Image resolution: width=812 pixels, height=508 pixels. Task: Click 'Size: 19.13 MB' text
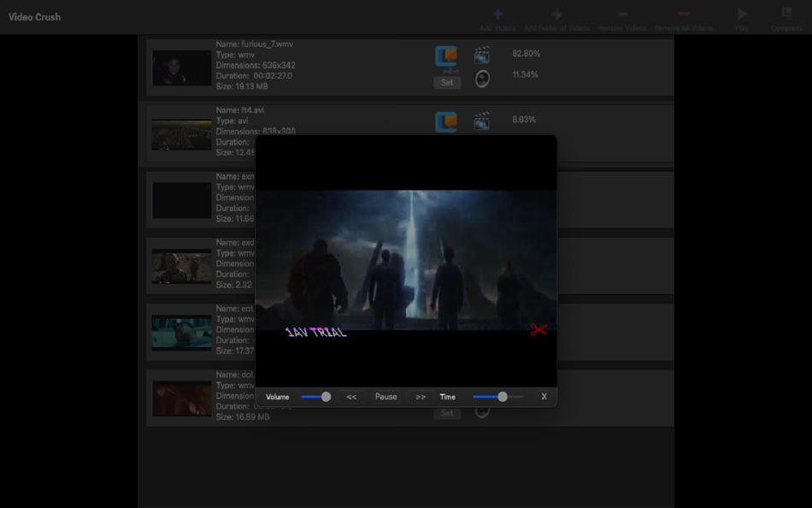[x=242, y=86]
